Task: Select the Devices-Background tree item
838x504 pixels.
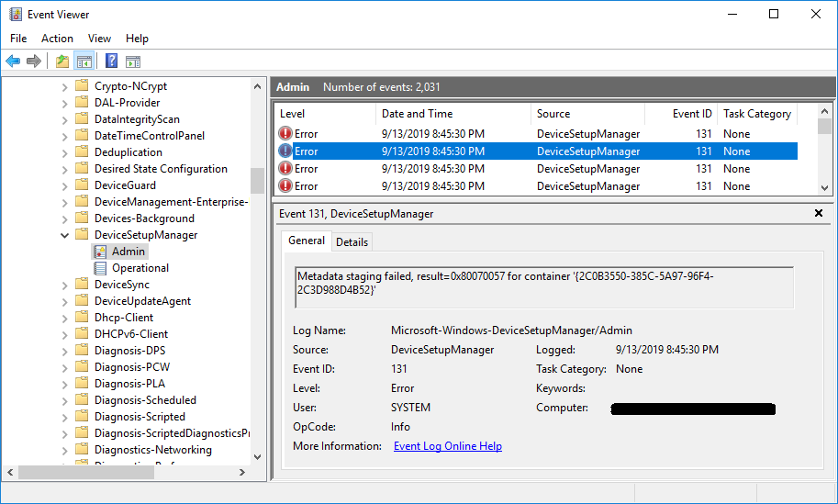Action: [x=144, y=218]
